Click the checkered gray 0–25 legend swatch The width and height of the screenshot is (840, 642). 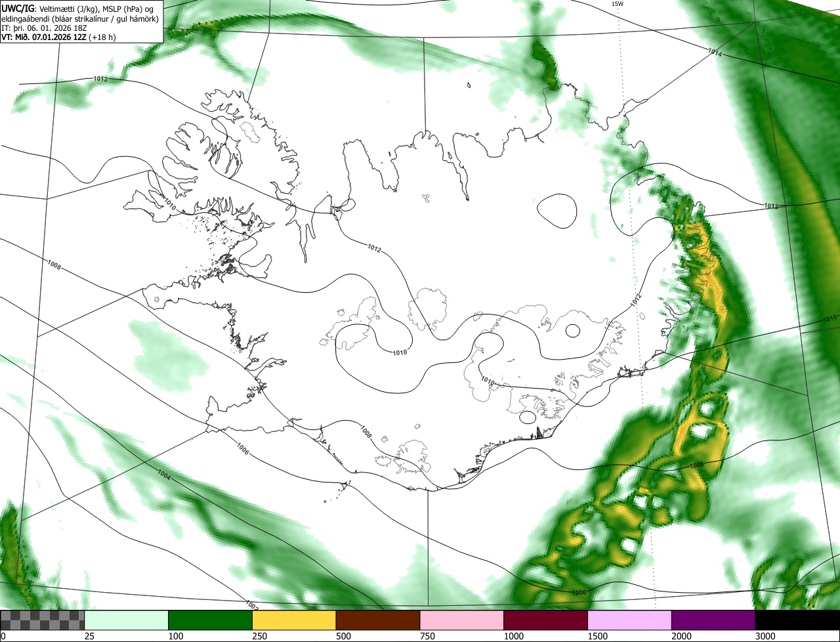point(43,620)
